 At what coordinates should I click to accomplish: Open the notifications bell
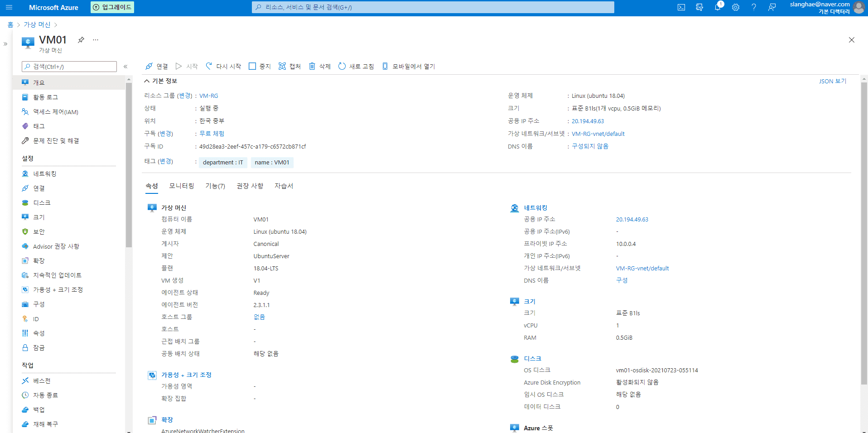pos(718,7)
